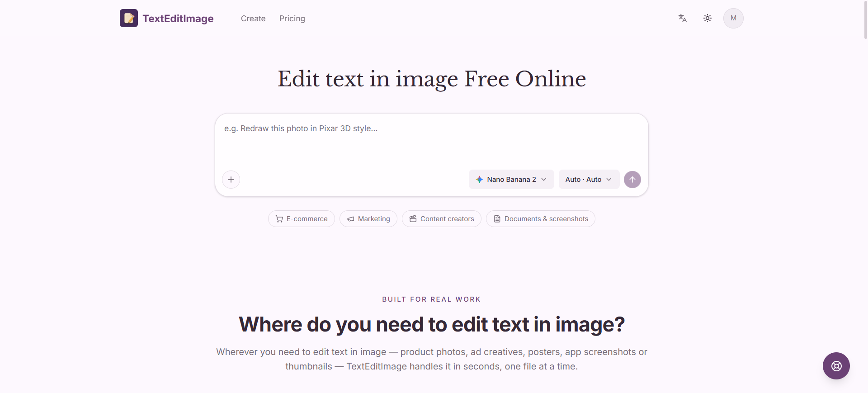Go to the Create page

253,19
